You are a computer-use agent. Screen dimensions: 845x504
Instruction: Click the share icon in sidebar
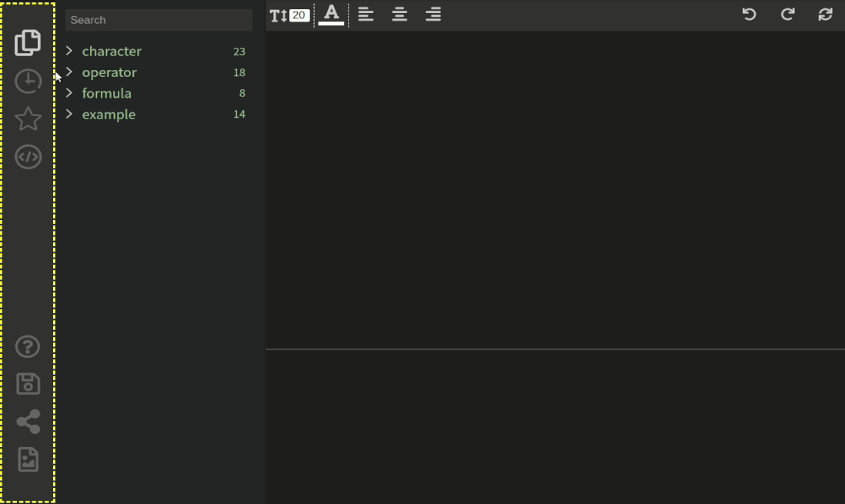pyautogui.click(x=28, y=422)
